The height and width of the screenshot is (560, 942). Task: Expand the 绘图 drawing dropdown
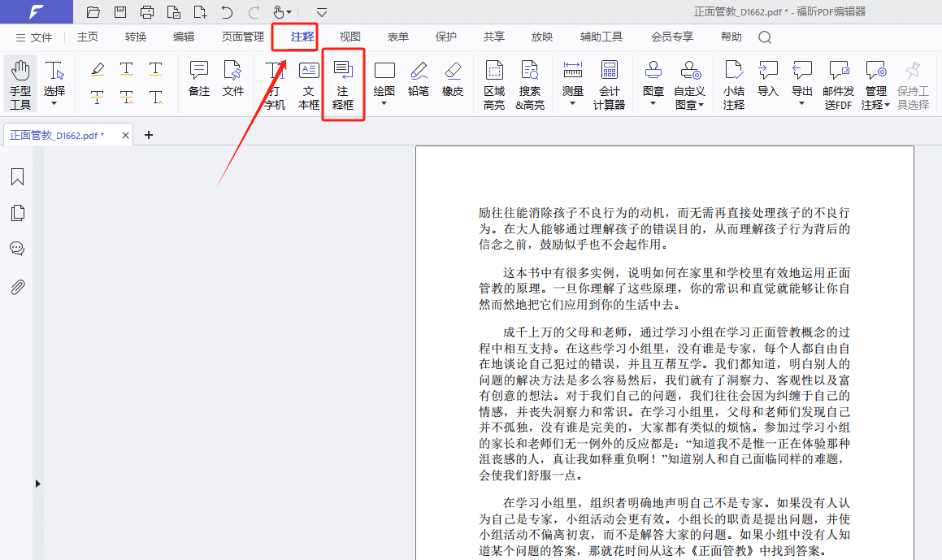(x=384, y=103)
